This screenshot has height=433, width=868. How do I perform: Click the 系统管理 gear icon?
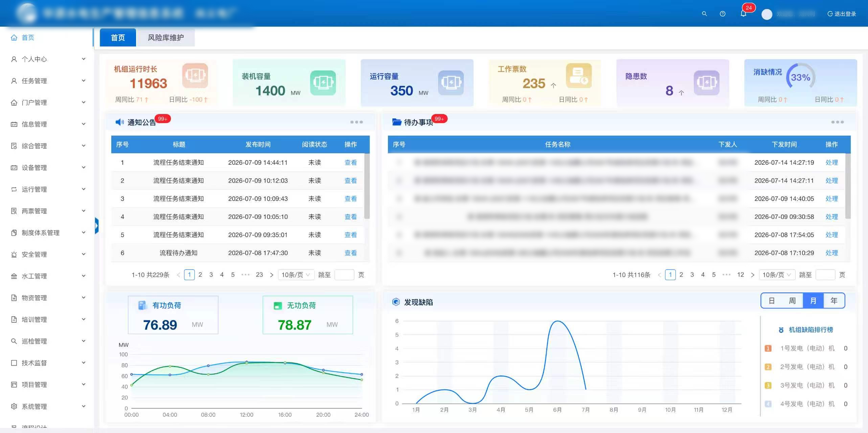pyautogui.click(x=14, y=406)
